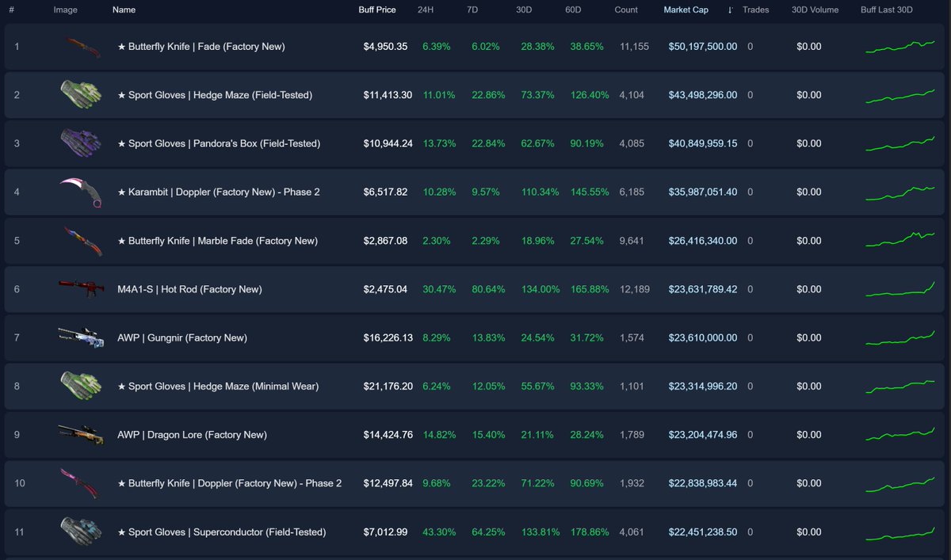951x560 pixels.
Task: Open ★ Sport Gloves | Superconductor link
Action: point(221,531)
